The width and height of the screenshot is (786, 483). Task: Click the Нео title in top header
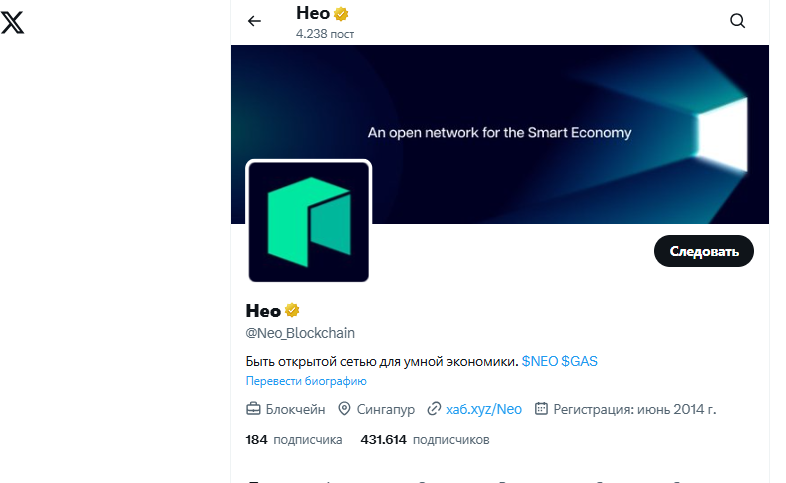click(313, 14)
